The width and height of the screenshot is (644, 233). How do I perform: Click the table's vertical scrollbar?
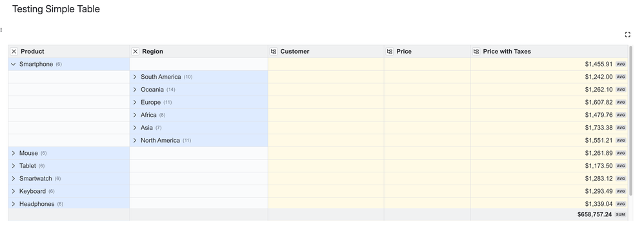tap(630, 120)
